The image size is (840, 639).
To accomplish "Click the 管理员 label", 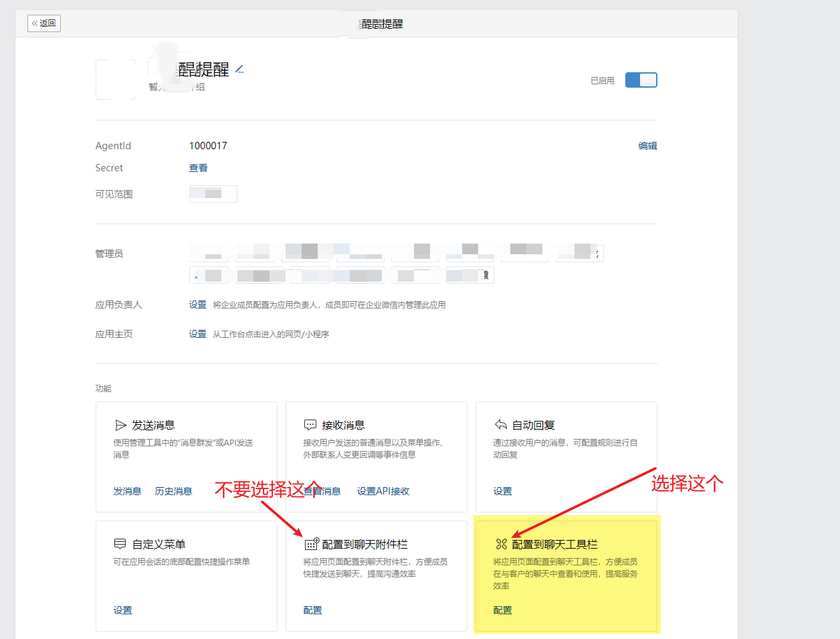I will point(109,254).
